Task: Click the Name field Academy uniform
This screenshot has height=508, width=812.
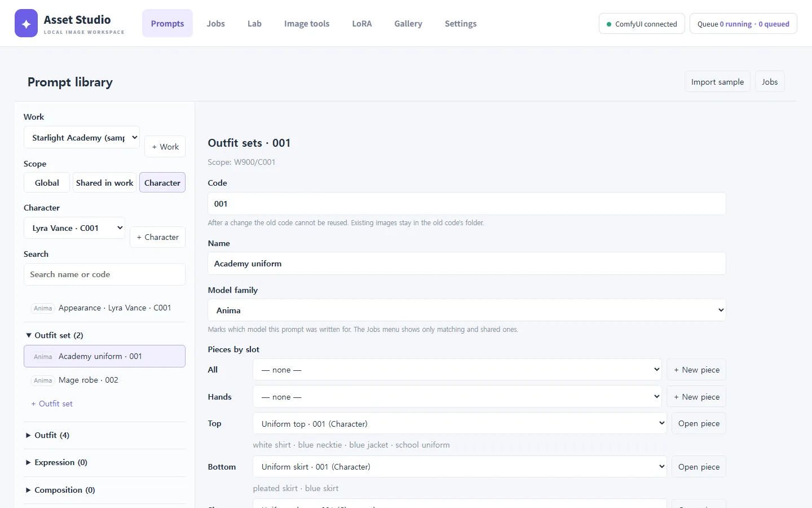Action: (x=466, y=264)
